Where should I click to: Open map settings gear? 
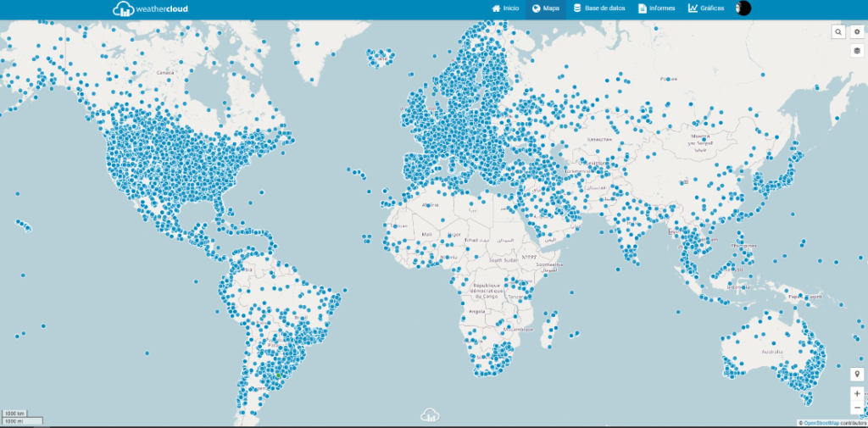click(x=857, y=31)
